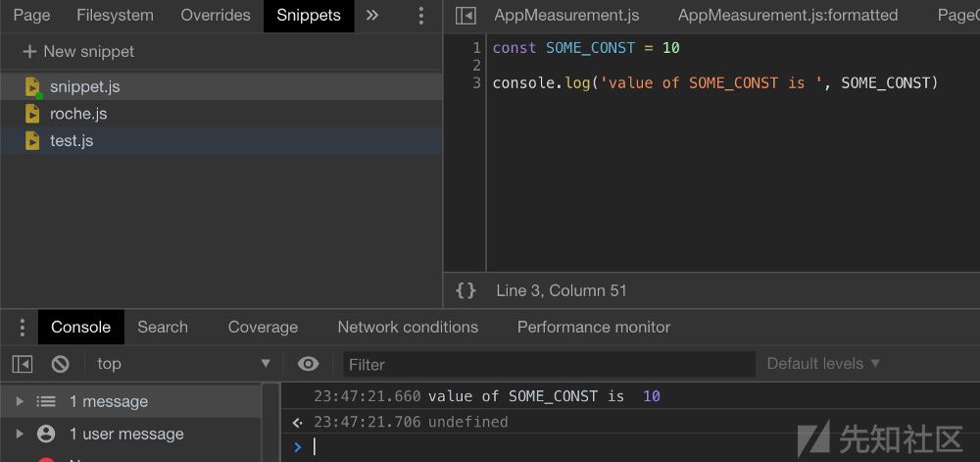Select the roche.js snippet
980x462 pixels.
click(x=78, y=114)
